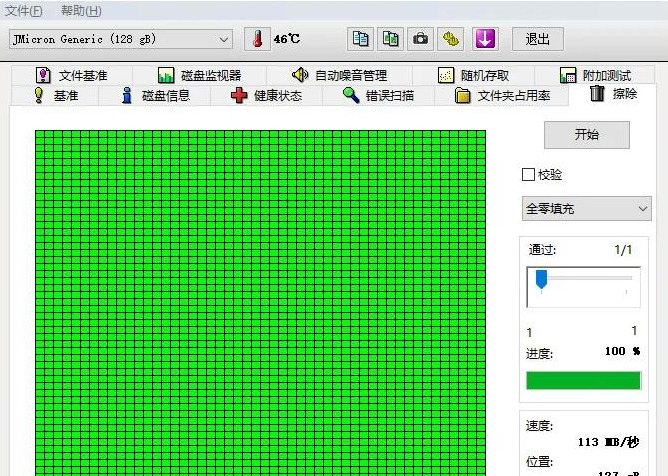Switch to the 错误扫描 tab
The image size is (668, 476).
point(378,95)
